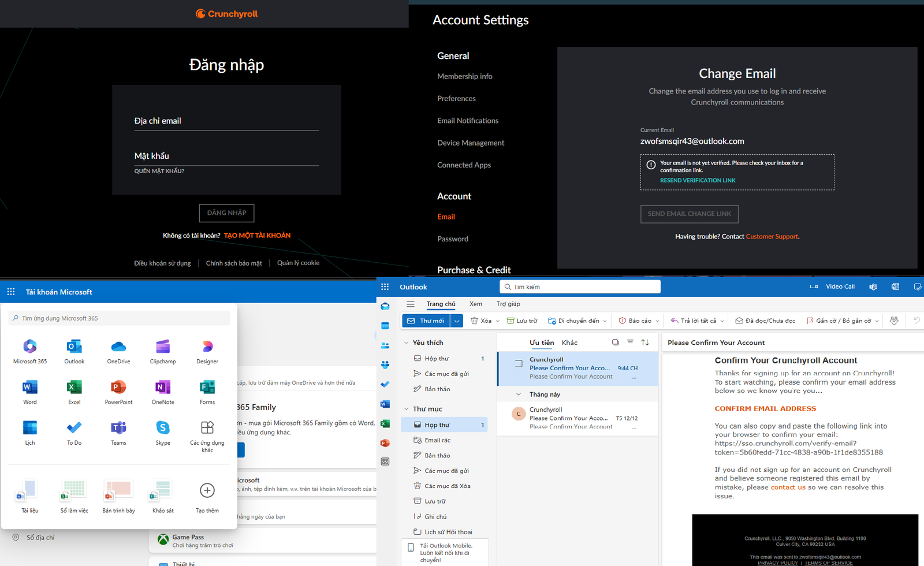Image resolution: width=924 pixels, height=566 pixels.
Task: Collapse the Thư mục folders section
Action: (x=407, y=409)
